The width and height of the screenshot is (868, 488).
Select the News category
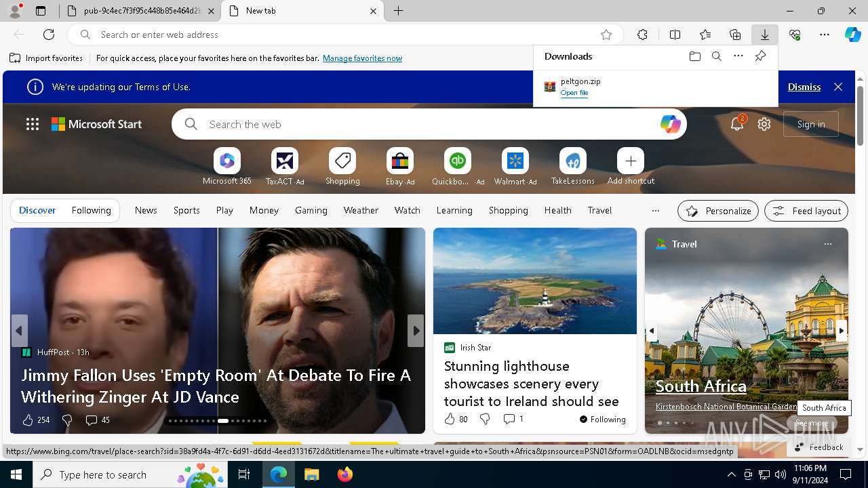pos(146,210)
